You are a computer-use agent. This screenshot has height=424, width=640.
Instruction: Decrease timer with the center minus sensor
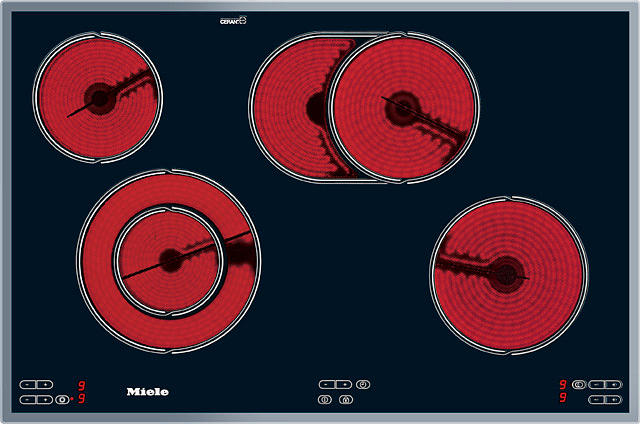click(x=327, y=384)
